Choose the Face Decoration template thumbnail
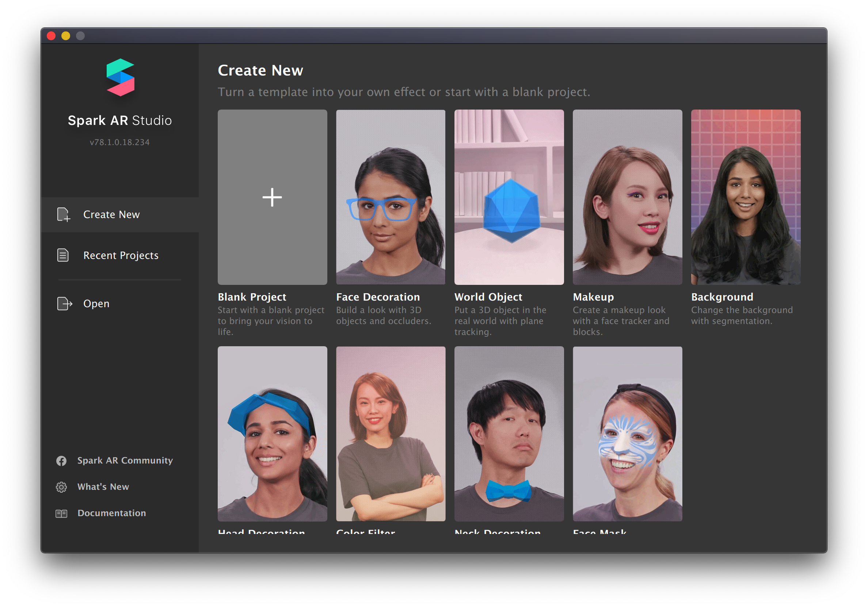868x607 pixels. tap(391, 197)
